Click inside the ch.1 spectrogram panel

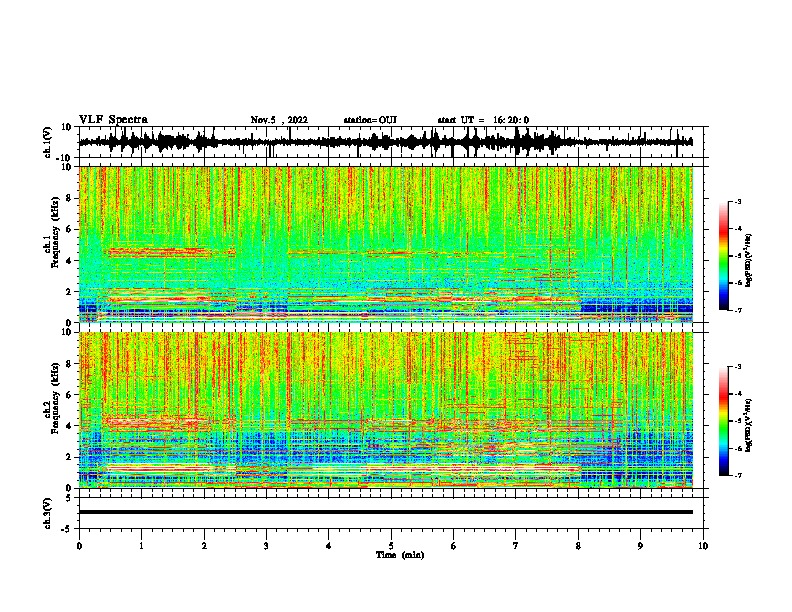[x=385, y=244]
